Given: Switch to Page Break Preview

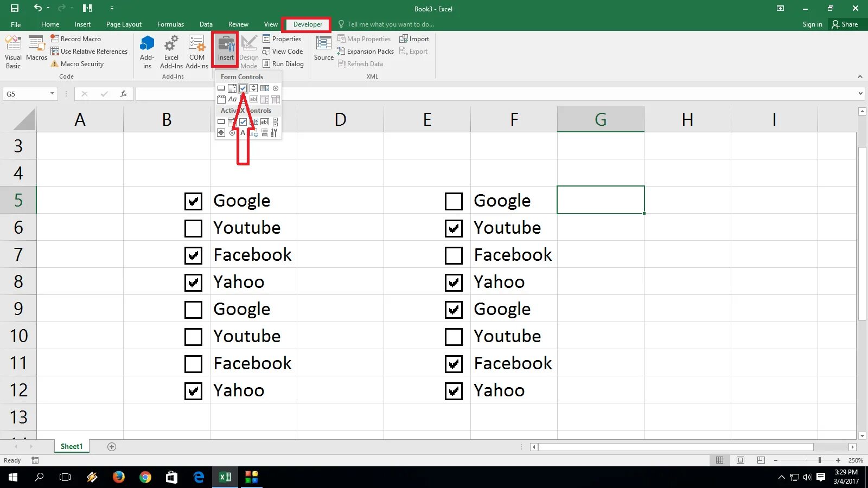Looking at the screenshot, I should pyautogui.click(x=761, y=460).
